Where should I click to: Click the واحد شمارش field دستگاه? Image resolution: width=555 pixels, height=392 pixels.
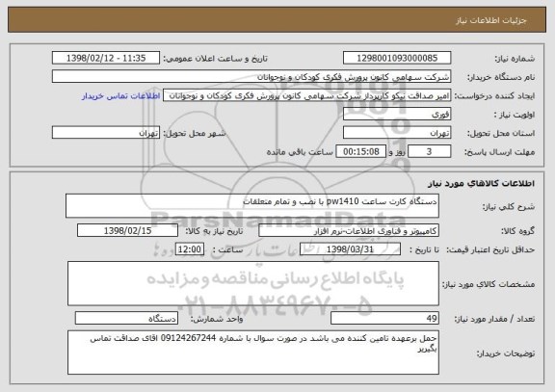pos(126,318)
